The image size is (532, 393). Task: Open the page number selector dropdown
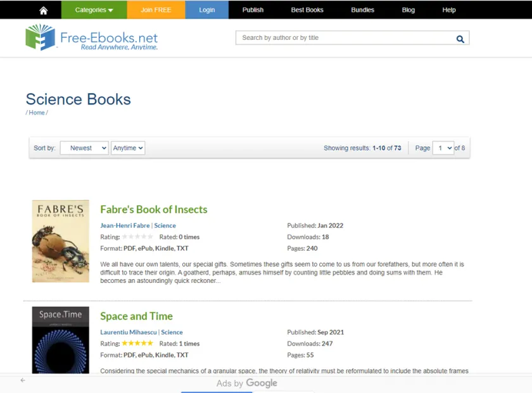tap(443, 147)
